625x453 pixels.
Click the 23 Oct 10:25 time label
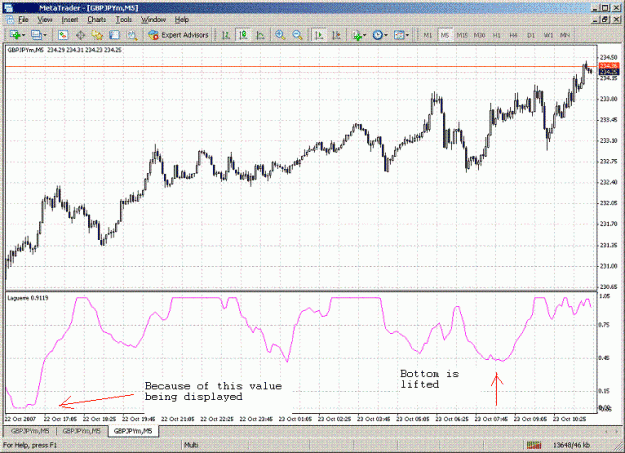[x=570, y=419]
